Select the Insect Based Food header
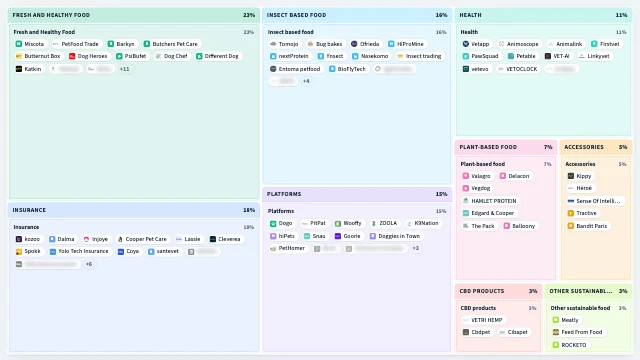 click(x=357, y=15)
